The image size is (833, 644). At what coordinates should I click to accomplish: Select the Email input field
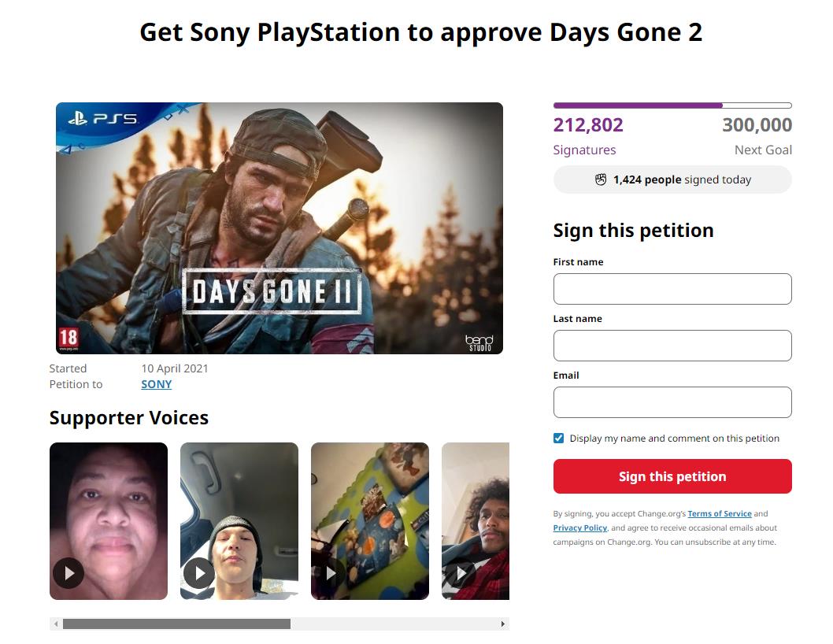(672, 402)
